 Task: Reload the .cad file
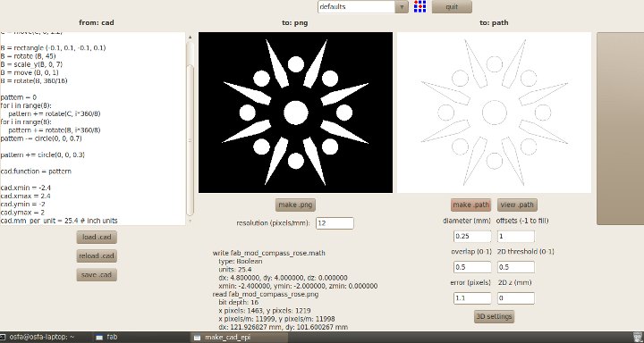[x=97, y=255]
